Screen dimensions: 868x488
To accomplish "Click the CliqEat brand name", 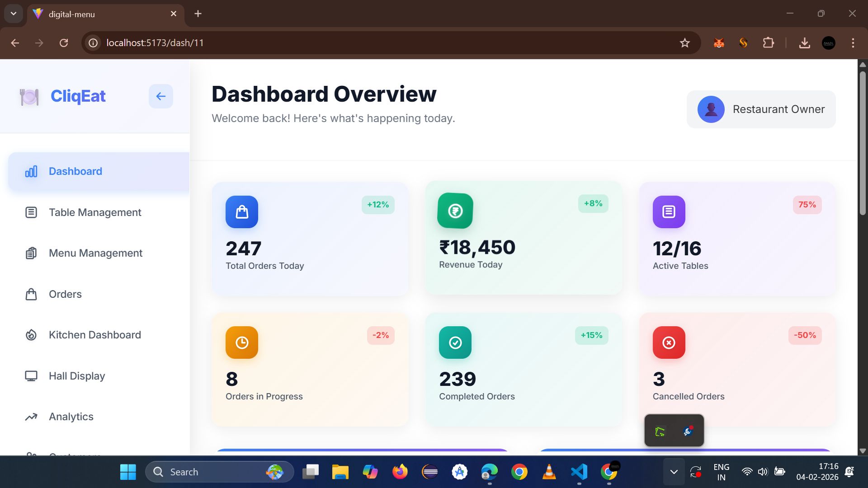I will 78,96.
